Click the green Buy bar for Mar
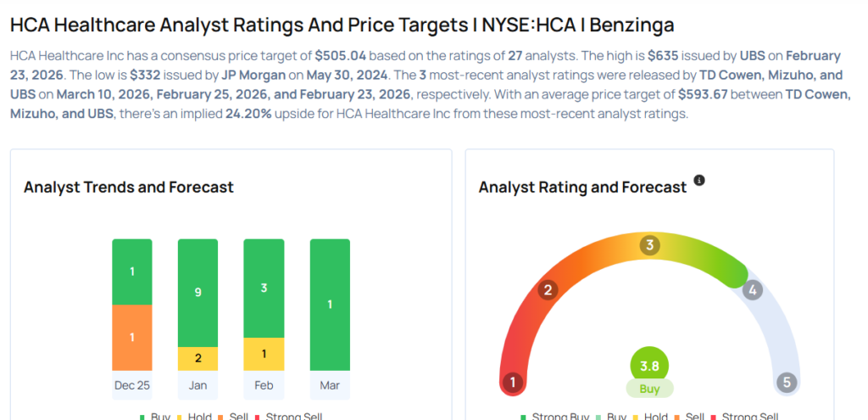This screenshot has width=868, height=420. point(330,305)
